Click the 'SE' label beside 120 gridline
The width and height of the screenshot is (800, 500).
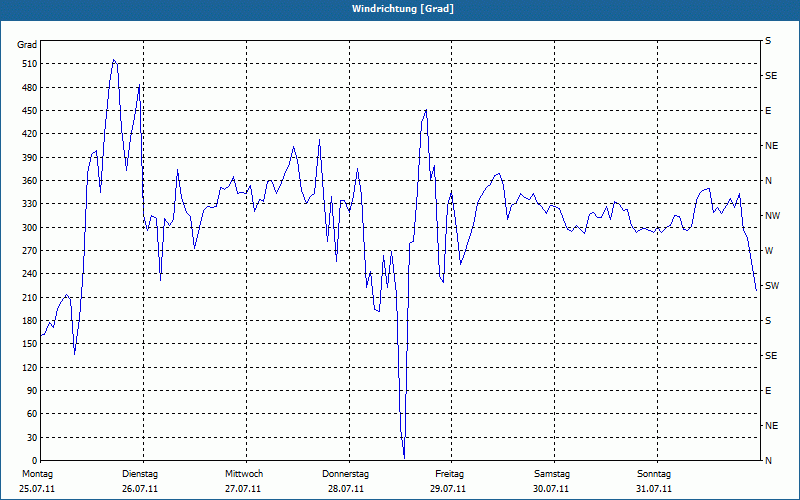point(771,356)
